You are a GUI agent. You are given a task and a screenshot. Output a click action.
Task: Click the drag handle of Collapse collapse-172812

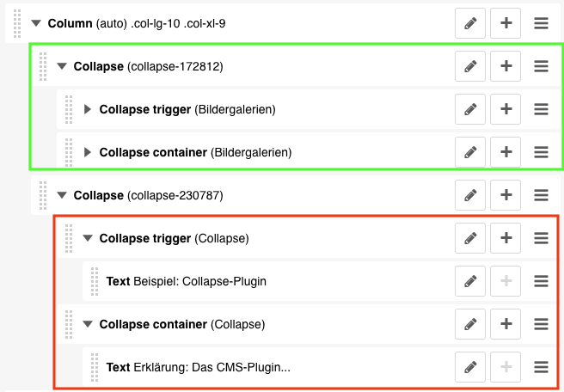coord(43,65)
